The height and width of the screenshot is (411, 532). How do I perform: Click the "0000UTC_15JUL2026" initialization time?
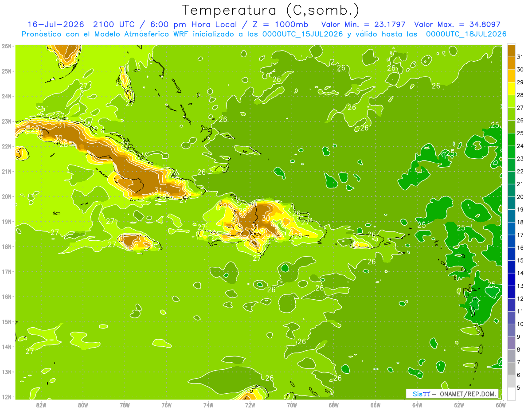point(302,34)
